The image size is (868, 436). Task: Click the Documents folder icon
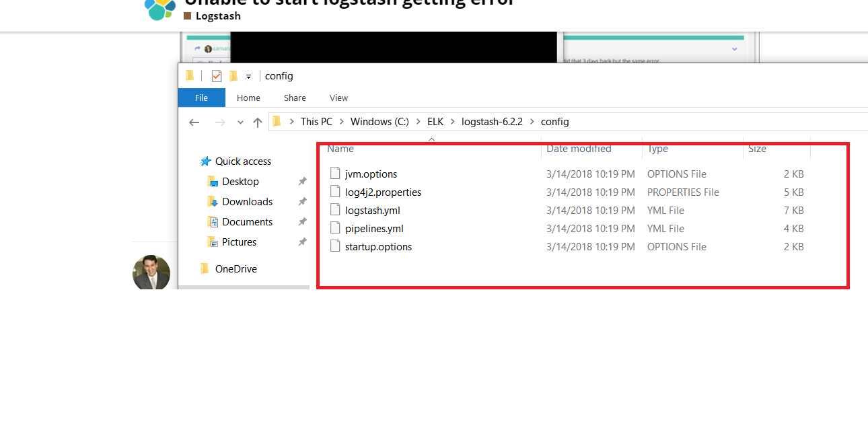213,222
